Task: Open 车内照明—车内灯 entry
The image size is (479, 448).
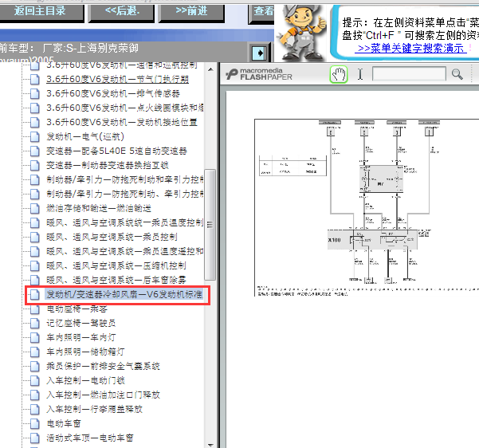Action: tap(81, 338)
